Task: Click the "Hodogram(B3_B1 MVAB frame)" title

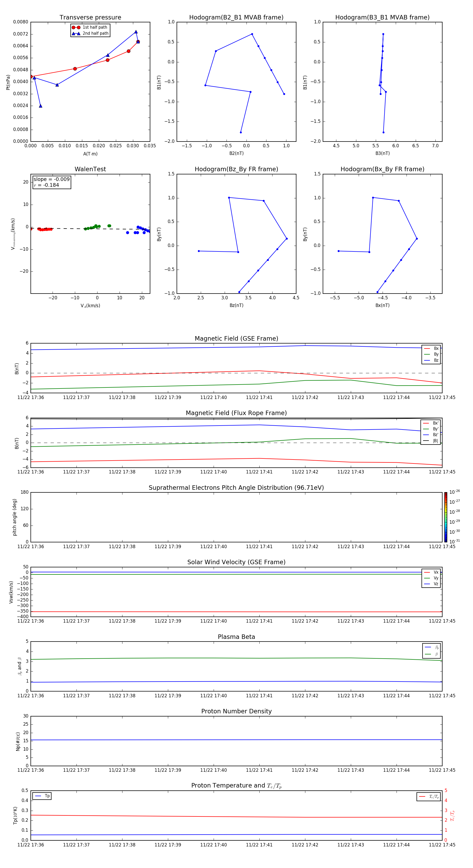Action: point(382,18)
